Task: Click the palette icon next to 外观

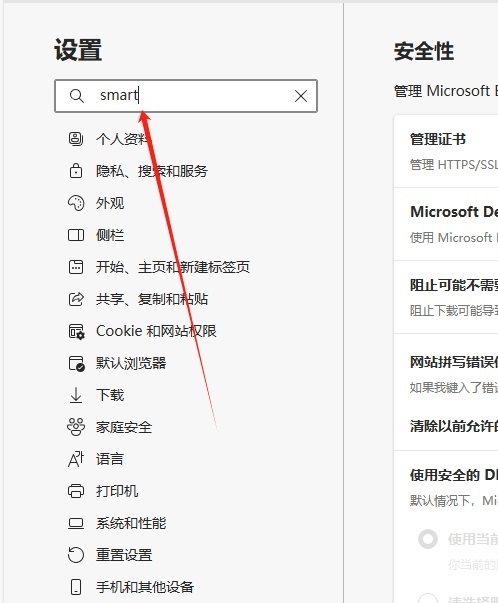Action: pos(76,203)
